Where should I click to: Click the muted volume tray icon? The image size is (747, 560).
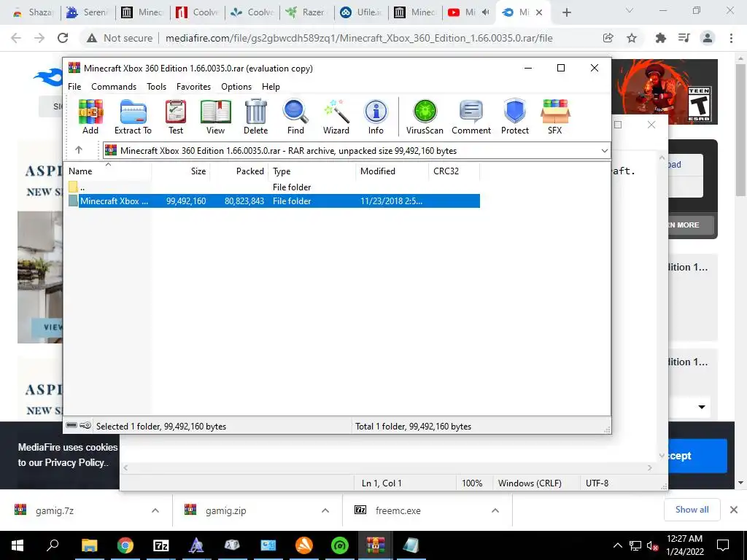pos(652,545)
